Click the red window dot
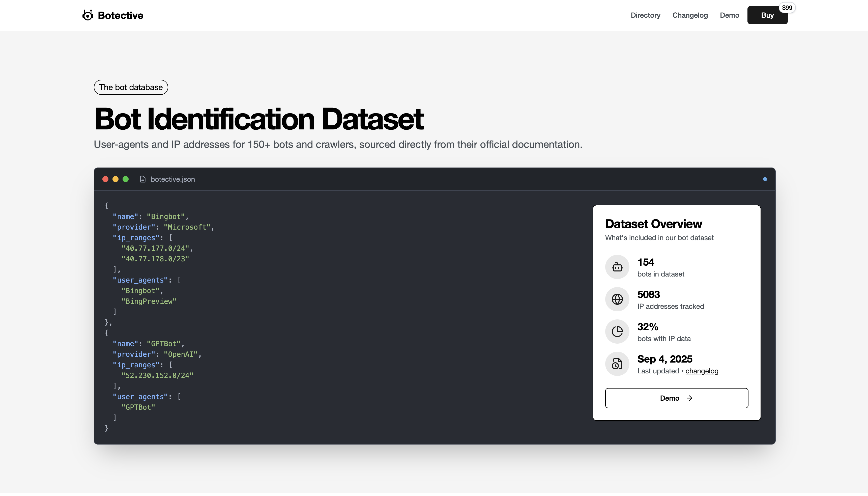The image size is (868, 496). pos(105,179)
